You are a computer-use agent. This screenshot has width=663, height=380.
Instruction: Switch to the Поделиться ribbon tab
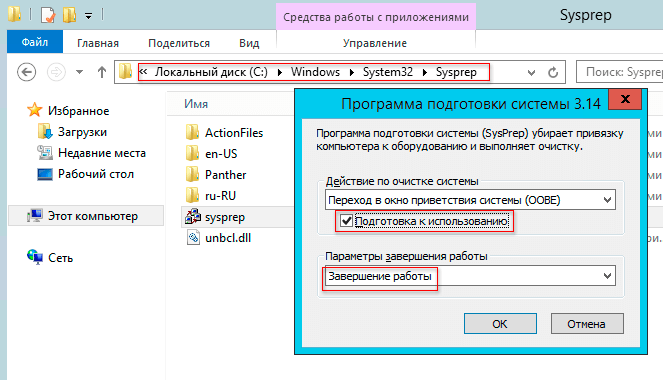(x=179, y=43)
